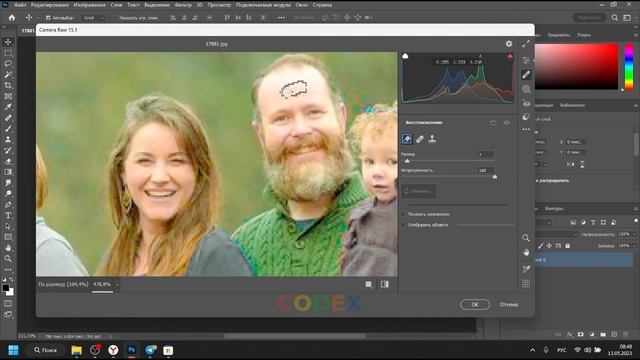The image size is (640, 360).
Task: Enable Auto-Select checkbox in Photoshop options bar
Action: (48, 18)
